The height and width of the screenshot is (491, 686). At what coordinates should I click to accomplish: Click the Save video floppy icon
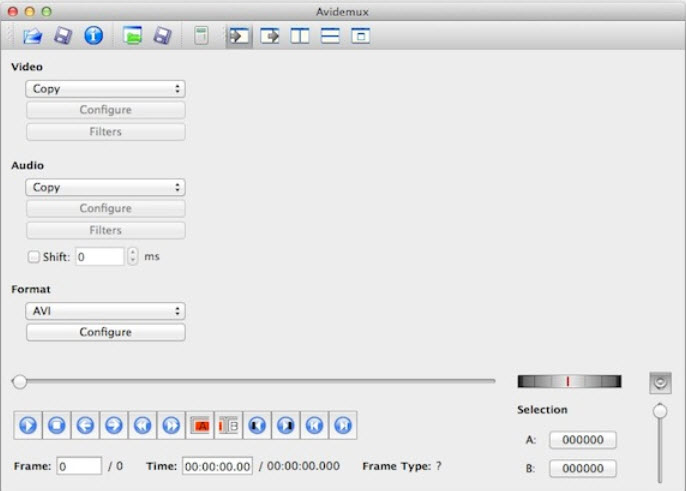click(x=63, y=35)
